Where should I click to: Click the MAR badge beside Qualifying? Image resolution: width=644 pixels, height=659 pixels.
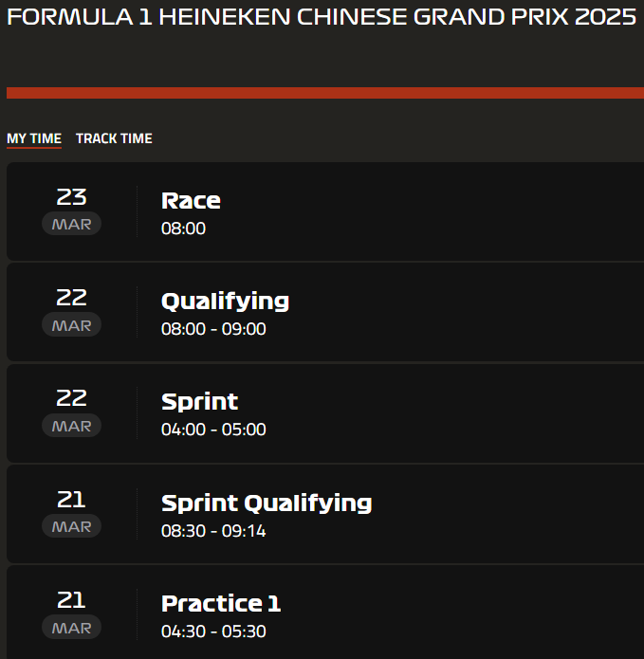[x=71, y=325]
